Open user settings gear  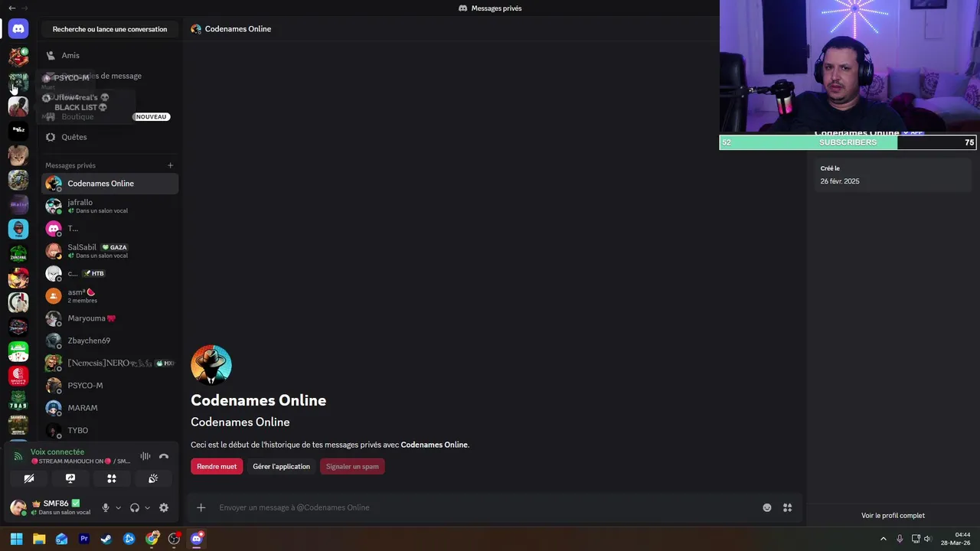[x=164, y=507]
